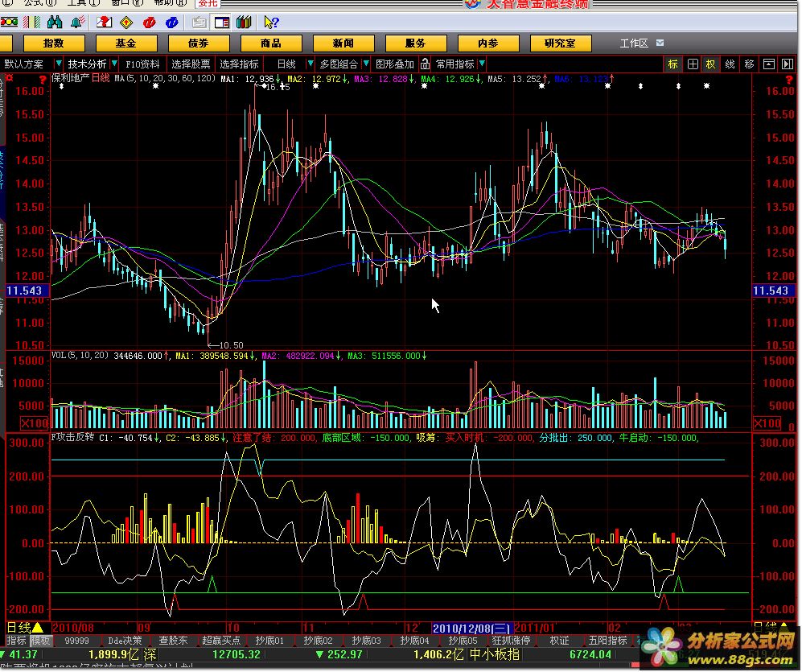Click the 选择股票 button

coord(191,64)
